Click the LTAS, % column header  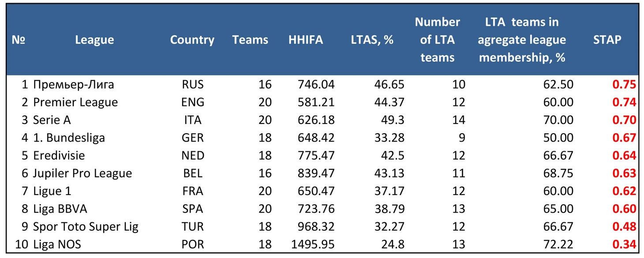coord(372,40)
